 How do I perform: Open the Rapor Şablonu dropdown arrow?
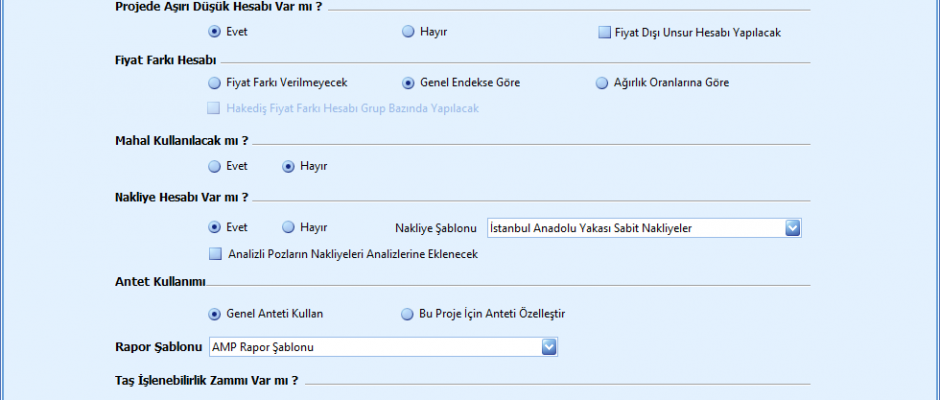tap(548, 347)
